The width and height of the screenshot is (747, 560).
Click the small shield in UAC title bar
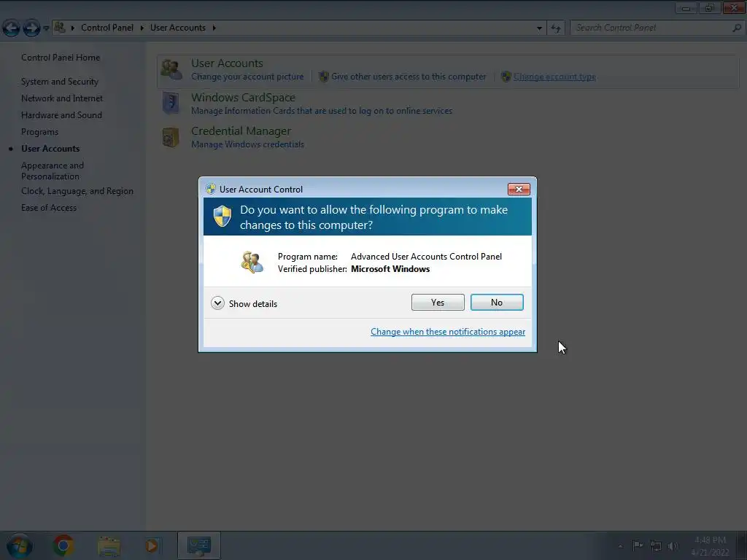pyautogui.click(x=211, y=189)
